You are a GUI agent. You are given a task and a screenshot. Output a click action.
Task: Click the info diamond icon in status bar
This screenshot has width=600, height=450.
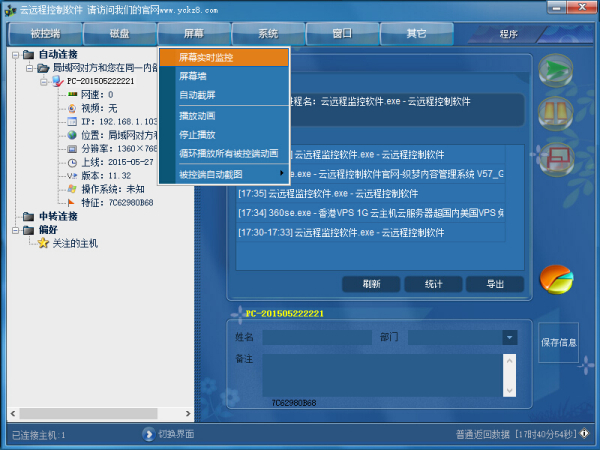click(584, 433)
